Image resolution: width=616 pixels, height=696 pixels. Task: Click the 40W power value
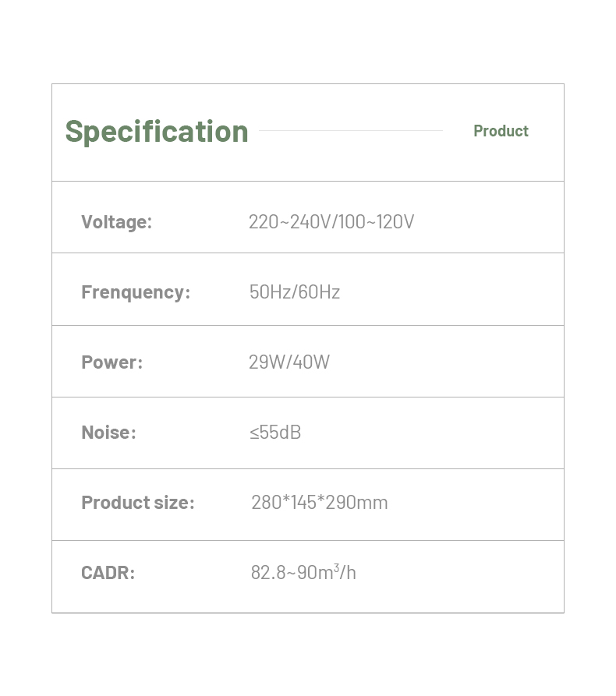[x=311, y=362]
